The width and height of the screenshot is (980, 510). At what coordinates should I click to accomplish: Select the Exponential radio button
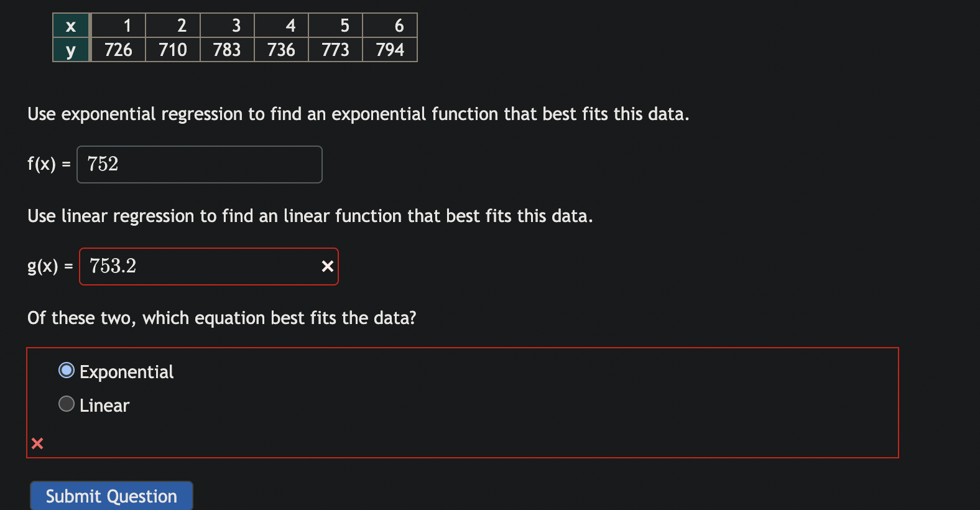pyautogui.click(x=66, y=370)
